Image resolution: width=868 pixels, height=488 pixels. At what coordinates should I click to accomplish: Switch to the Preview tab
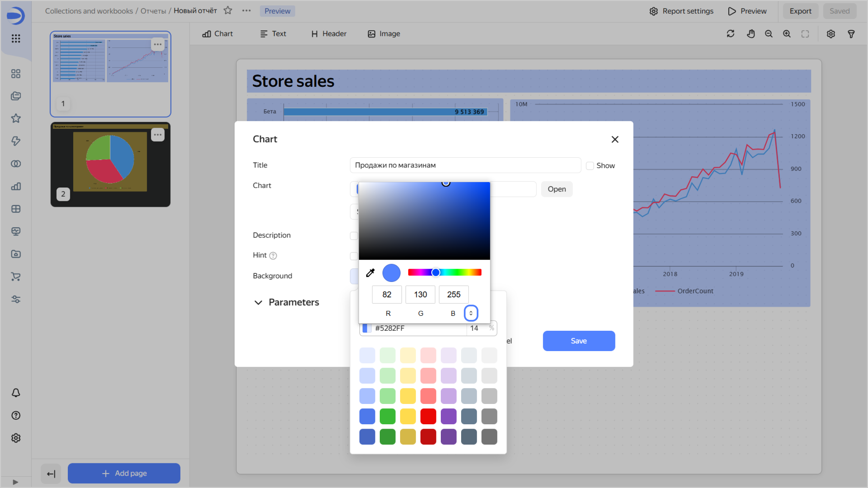coord(277,11)
